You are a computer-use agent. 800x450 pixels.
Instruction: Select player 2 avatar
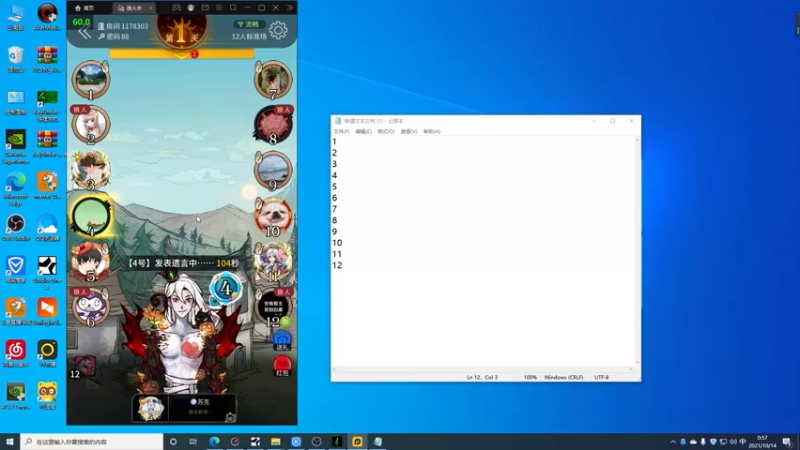point(91,124)
